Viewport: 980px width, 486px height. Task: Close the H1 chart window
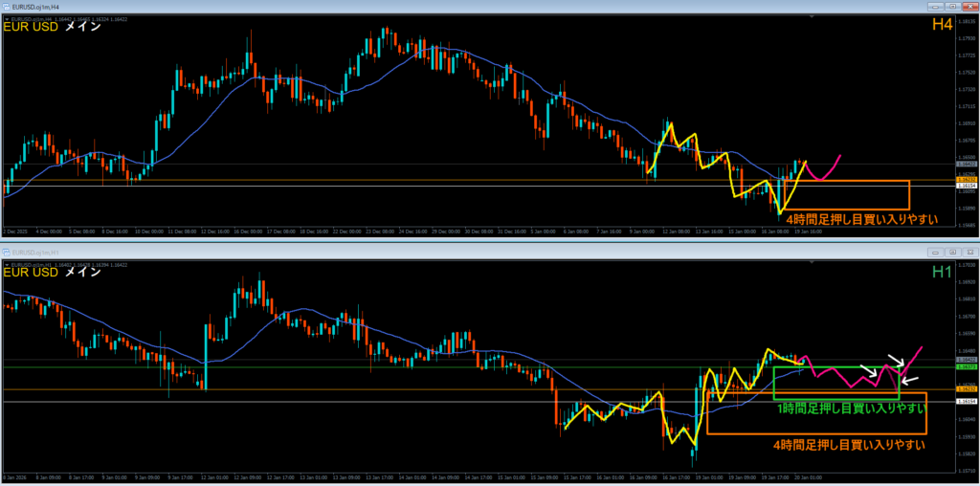pyautogui.click(x=969, y=251)
